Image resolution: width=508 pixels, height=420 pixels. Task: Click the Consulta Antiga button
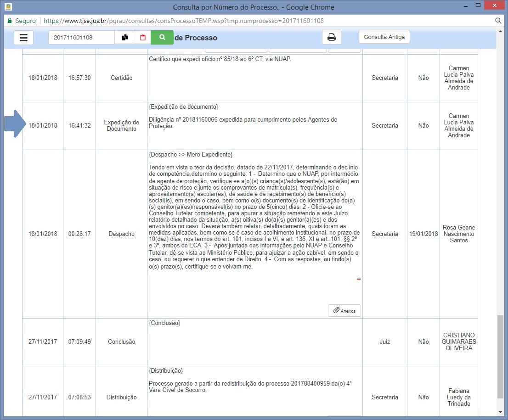tap(384, 37)
